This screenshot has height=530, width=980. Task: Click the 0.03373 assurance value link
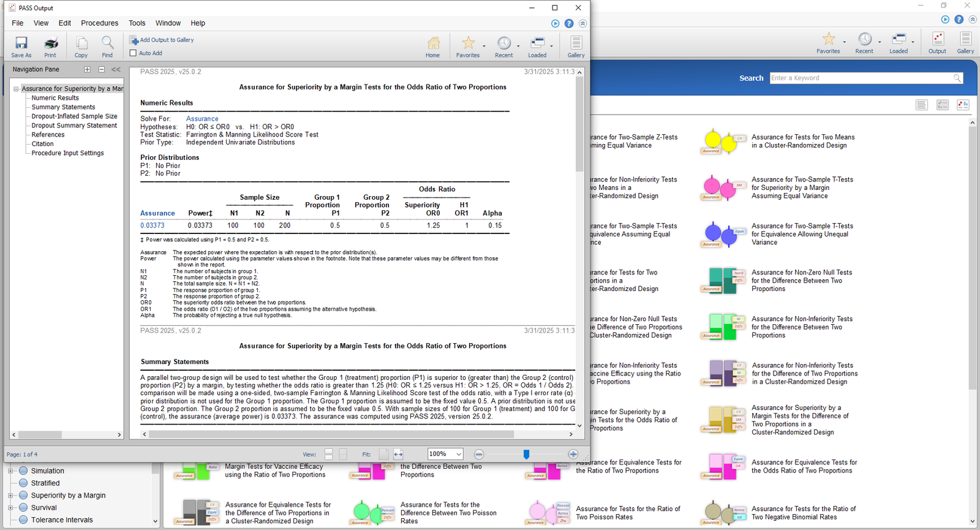(x=153, y=225)
